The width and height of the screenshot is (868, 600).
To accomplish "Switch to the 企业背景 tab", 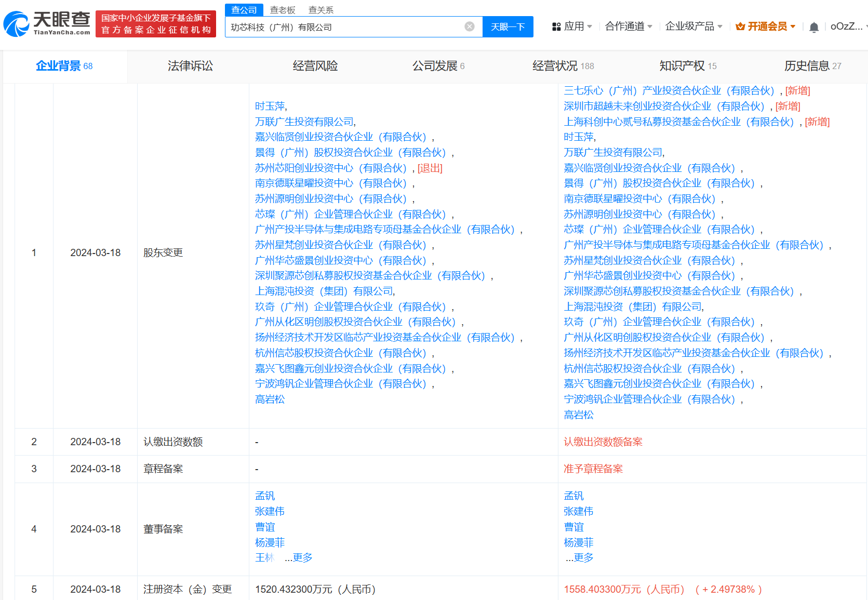I will (64, 66).
